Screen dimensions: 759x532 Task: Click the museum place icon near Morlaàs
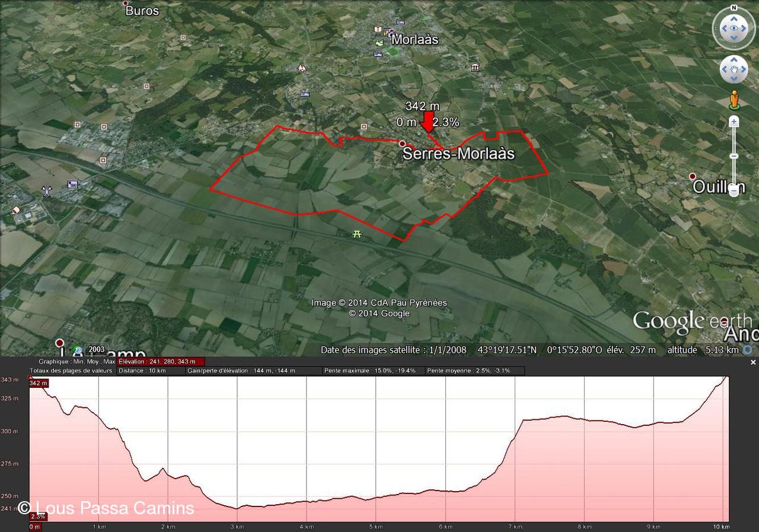[475, 68]
